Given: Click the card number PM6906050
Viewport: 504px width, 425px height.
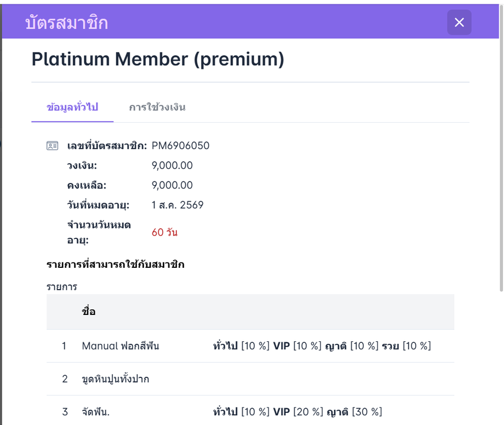Looking at the screenshot, I should coord(180,146).
